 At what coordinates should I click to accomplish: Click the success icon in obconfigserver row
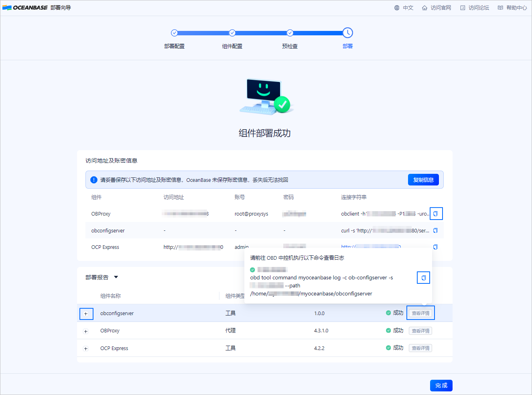(x=388, y=313)
